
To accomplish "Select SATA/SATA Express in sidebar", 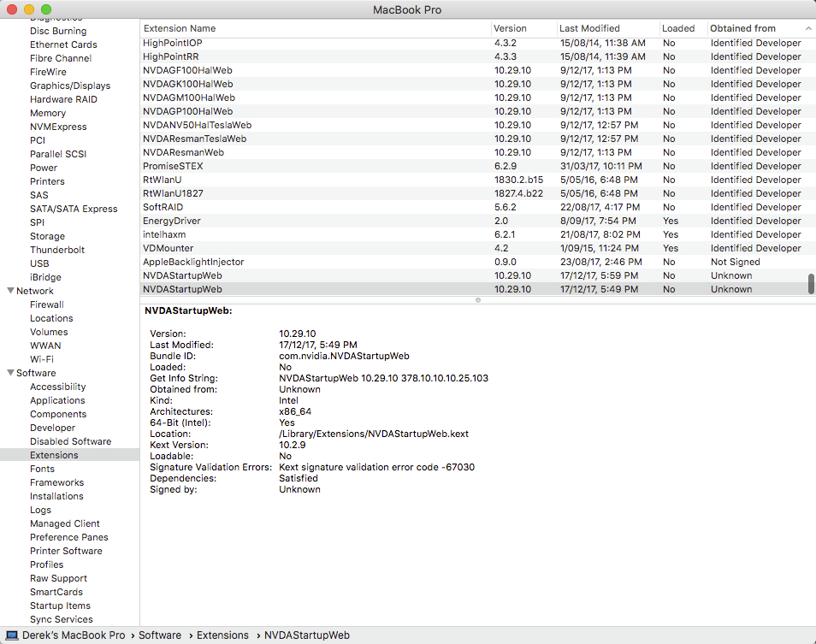I will click(x=74, y=209).
